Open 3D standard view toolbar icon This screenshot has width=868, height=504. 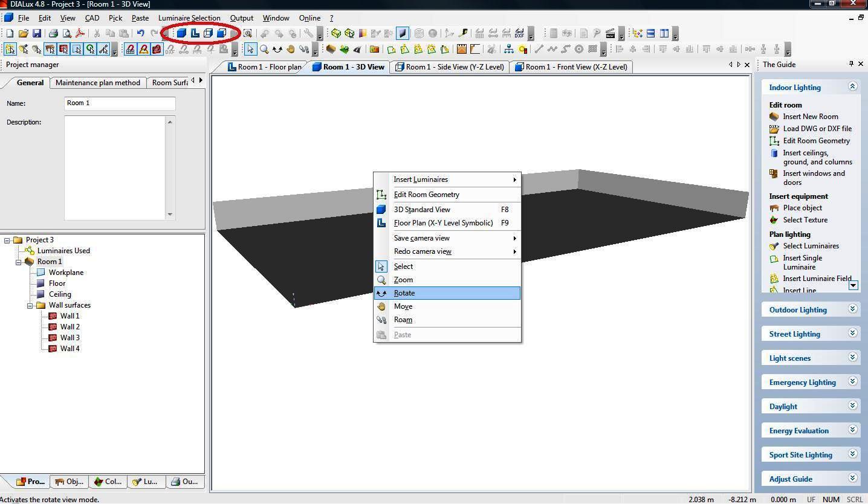[x=181, y=33]
